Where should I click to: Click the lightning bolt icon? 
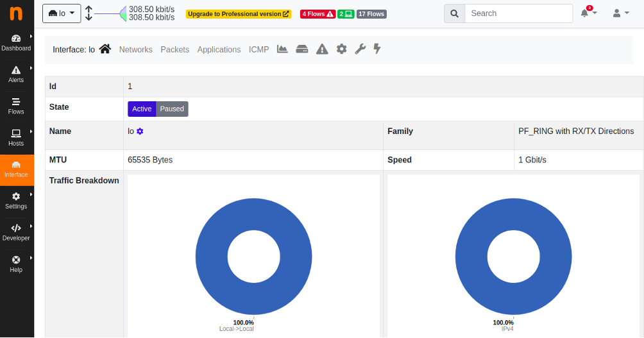377,49
